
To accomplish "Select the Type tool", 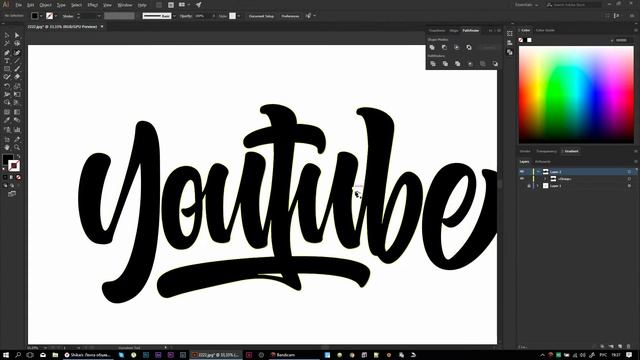I will 7,61.
